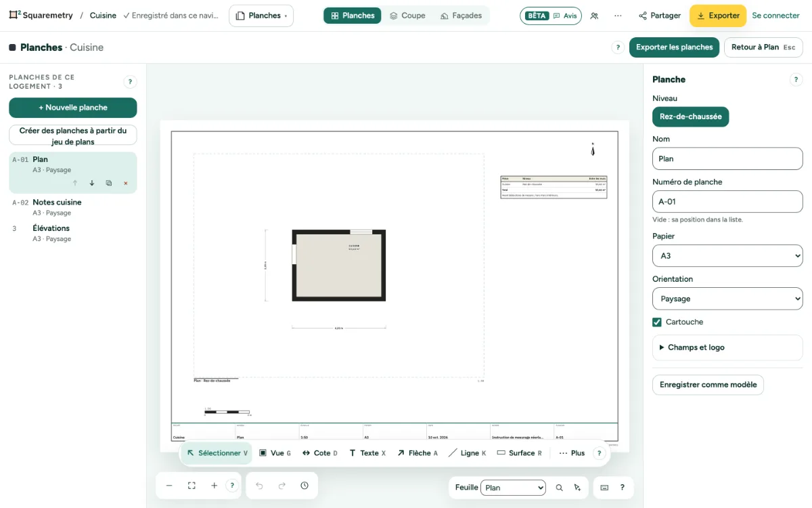Toggle the Cartouche checkbox
This screenshot has width=812, height=508.
(x=657, y=322)
